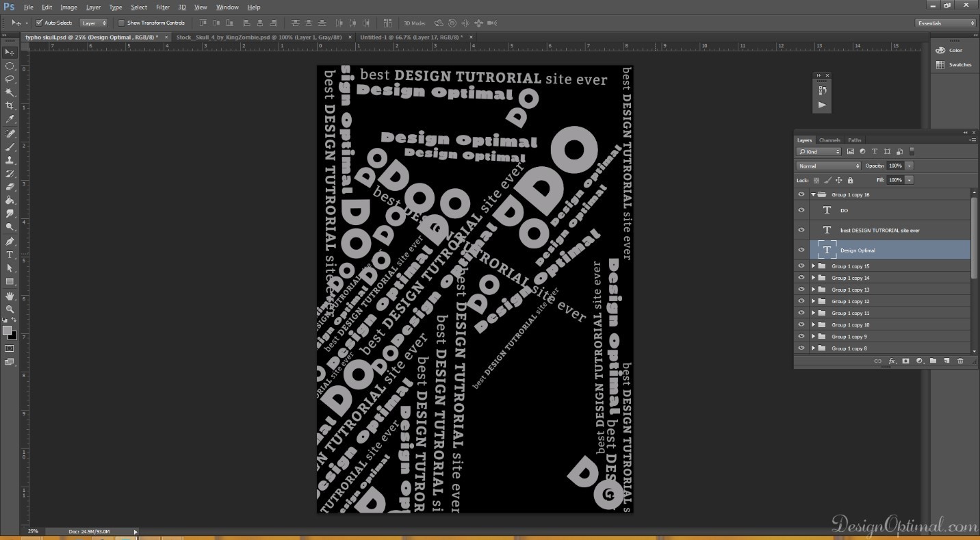This screenshot has height=540, width=980.
Task: Select the Zoom tool
Action: point(10,309)
